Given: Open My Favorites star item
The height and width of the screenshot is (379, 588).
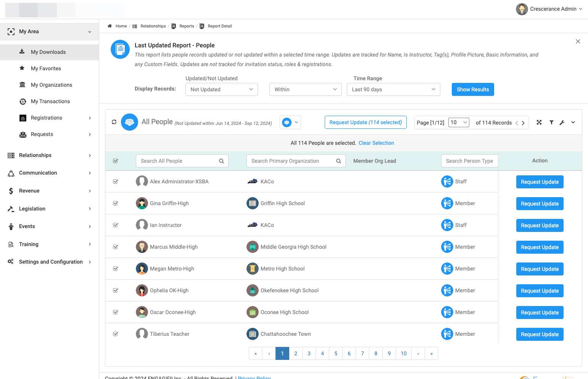Looking at the screenshot, I should [x=49, y=68].
